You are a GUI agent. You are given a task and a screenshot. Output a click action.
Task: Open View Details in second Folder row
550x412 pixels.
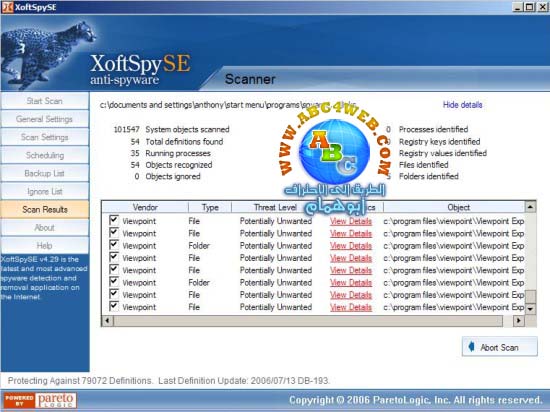point(351,283)
